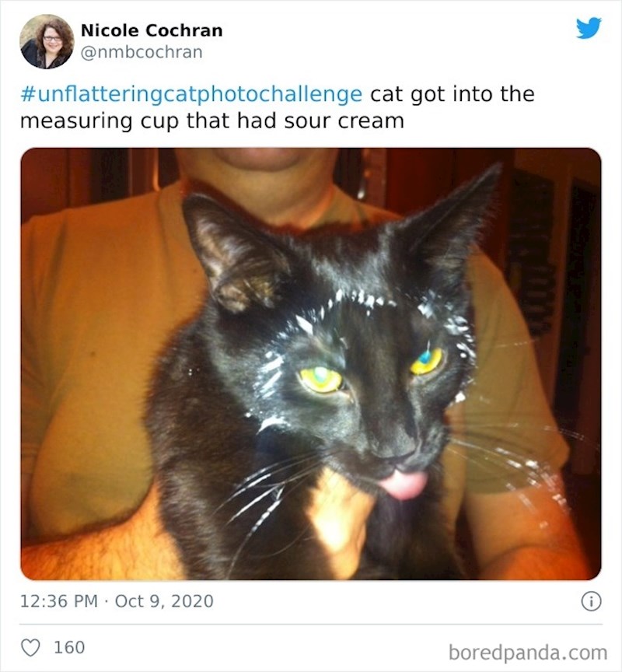Image resolution: width=622 pixels, height=672 pixels.
Task: Click the Oct 9, 2020 date
Action: [x=164, y=601]
